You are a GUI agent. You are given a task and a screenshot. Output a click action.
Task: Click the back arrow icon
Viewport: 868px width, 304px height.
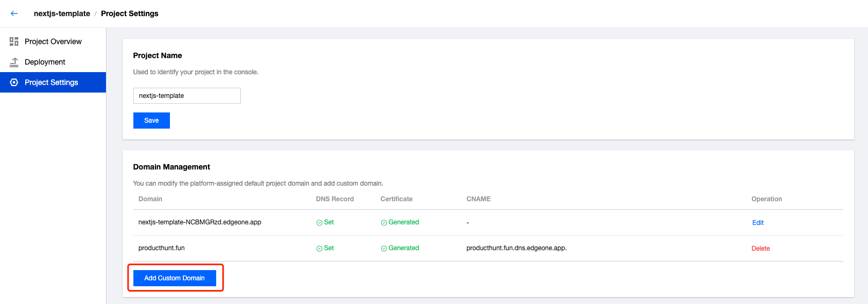click(14, 13)
